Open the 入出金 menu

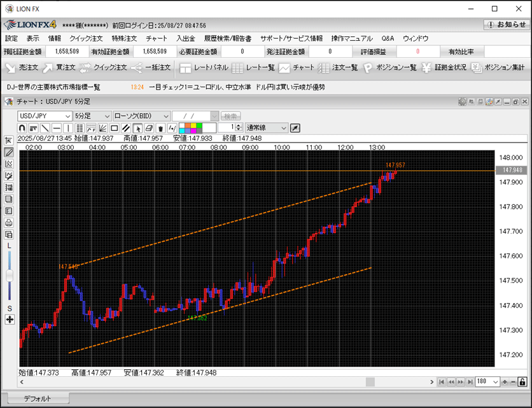186,38
